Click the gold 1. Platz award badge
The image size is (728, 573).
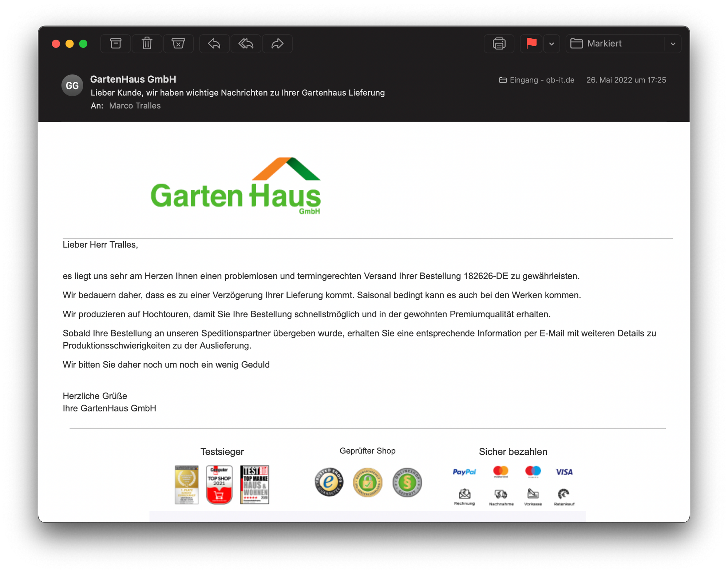(187, 484)
